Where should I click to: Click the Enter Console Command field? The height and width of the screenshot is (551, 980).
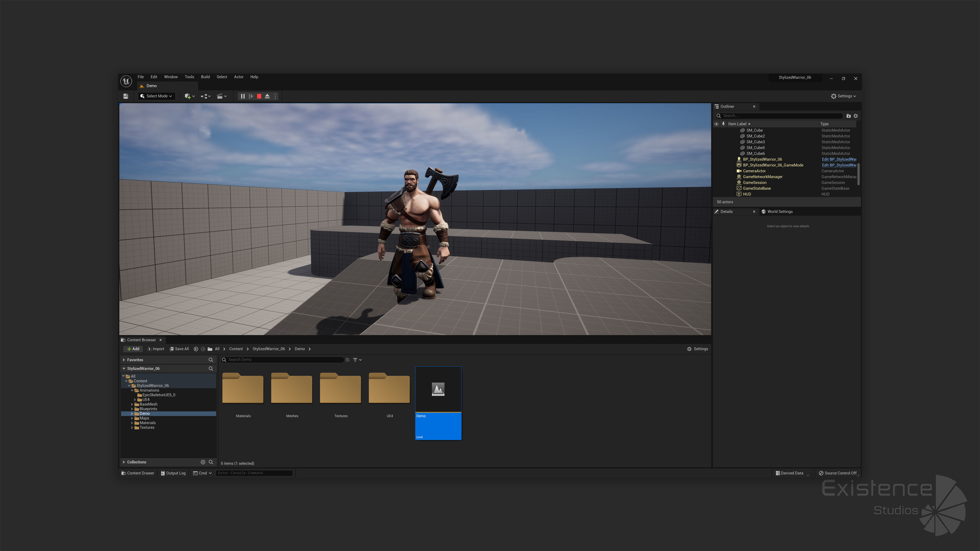pos(254,473)
